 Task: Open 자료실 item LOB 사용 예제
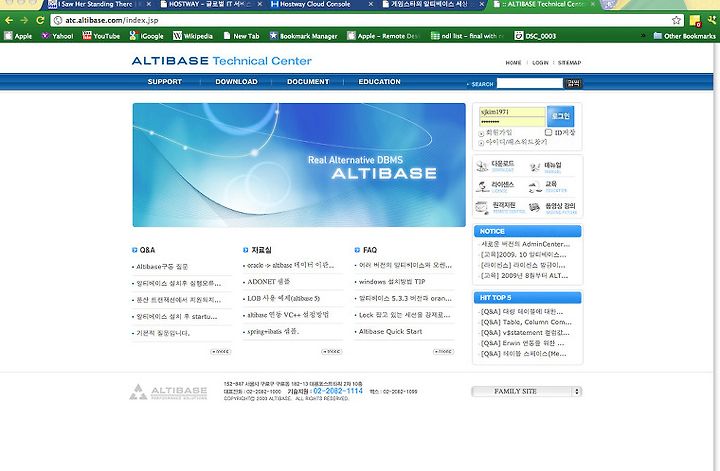pos(283,298)
